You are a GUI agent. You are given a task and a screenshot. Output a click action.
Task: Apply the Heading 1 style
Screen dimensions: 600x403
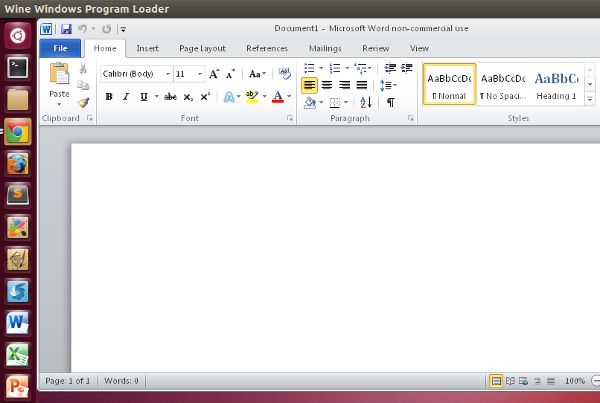[555, 84]
